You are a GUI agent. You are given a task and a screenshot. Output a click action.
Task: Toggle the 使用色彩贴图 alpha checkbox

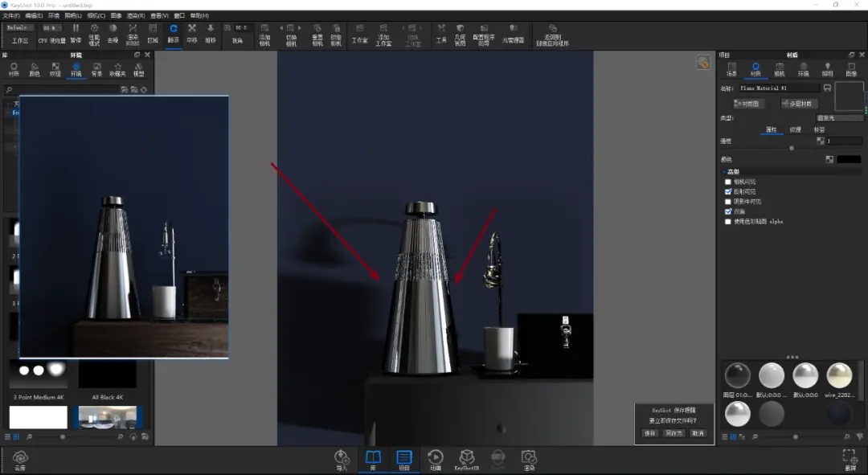(x=728, y=222)
